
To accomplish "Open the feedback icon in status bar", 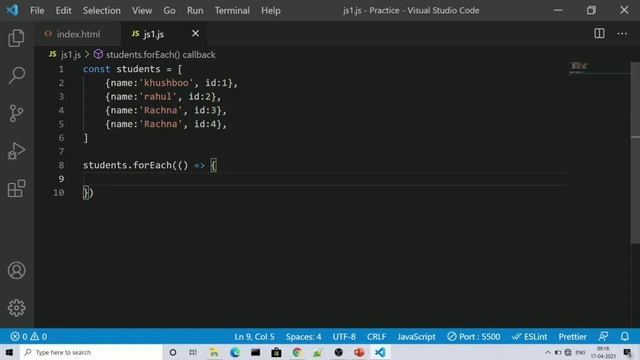I will (603, 336).
